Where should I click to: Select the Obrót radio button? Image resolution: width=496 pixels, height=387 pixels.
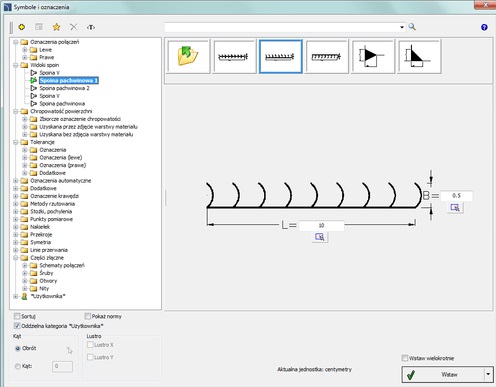click(x=18, y=348)
